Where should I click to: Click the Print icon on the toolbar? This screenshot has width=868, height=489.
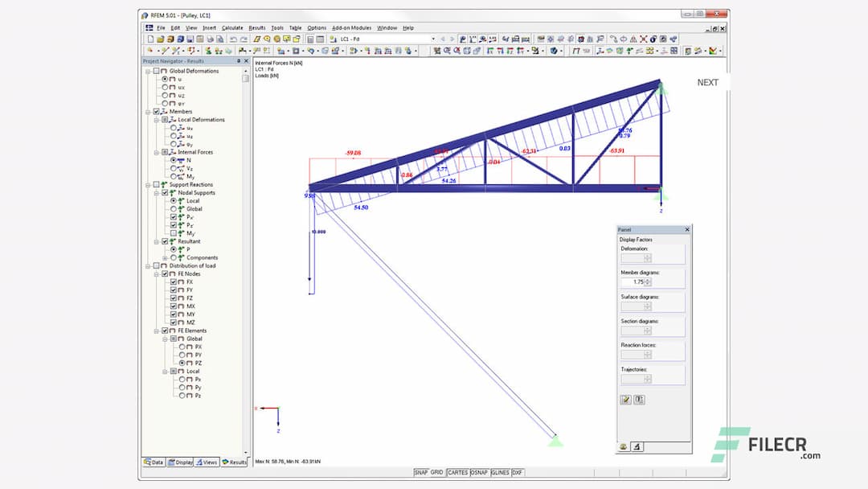pos(209,38)
